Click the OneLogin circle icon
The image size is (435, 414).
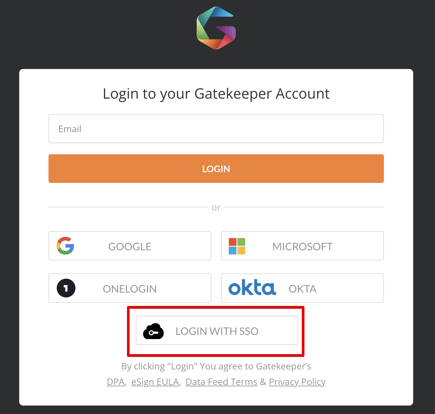coord(66,288)
